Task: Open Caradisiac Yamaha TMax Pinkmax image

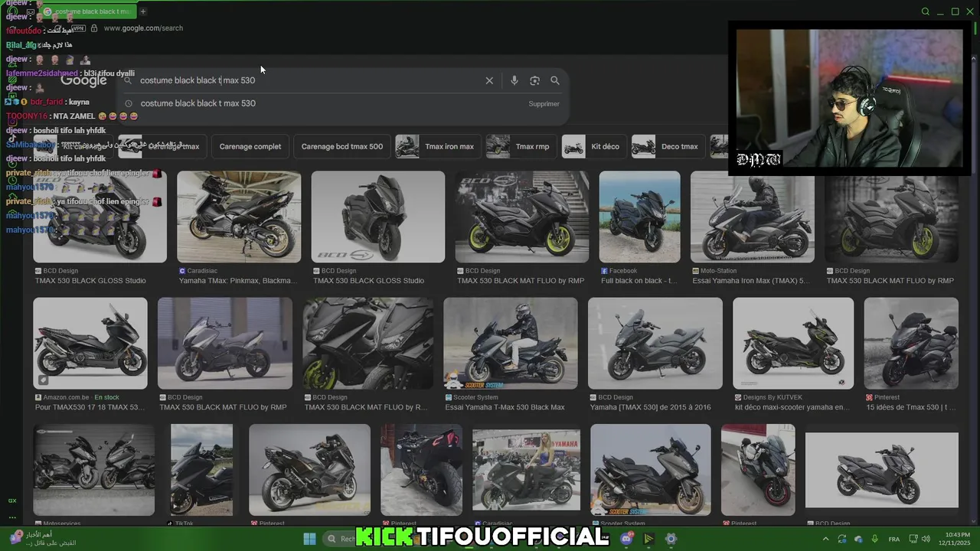Action: pyautogui.click(x=239, y=217)
